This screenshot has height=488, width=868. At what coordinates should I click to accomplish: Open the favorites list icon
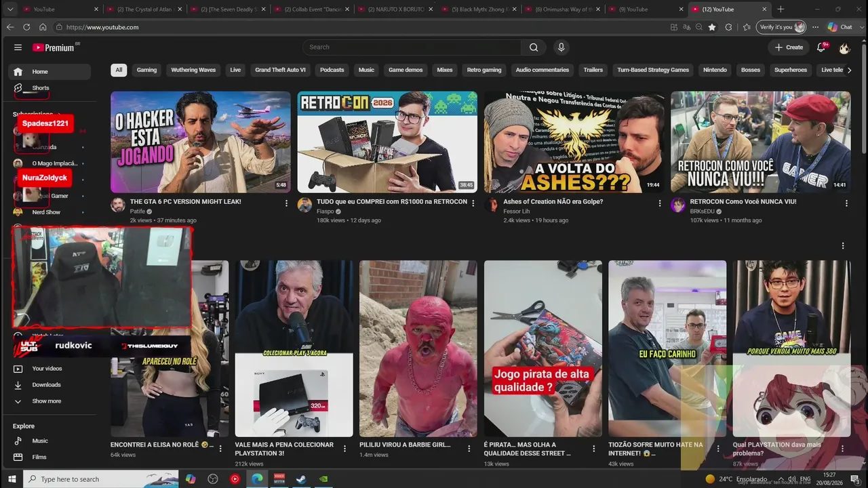pos(747,27)
